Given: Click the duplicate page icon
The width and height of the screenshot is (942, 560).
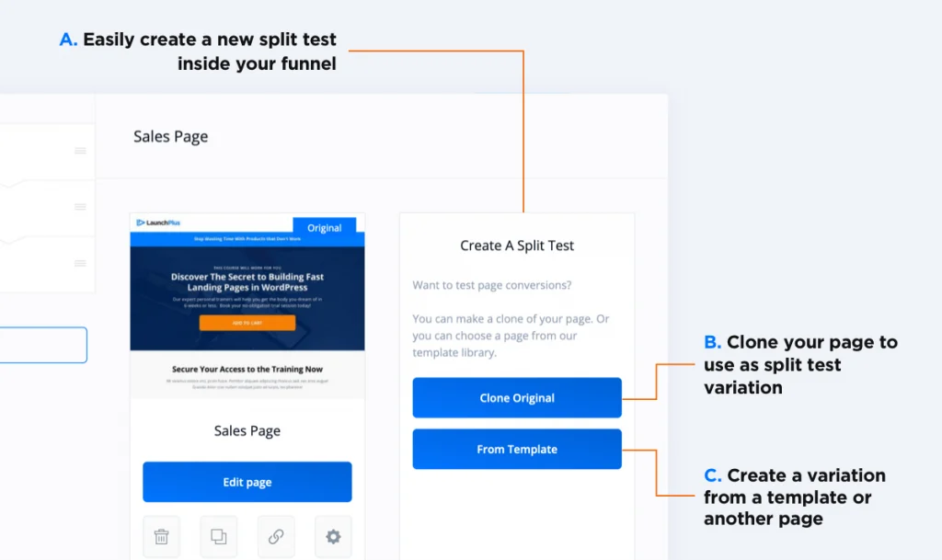Looking at the screenshot, I should click(x=219, y=536).
